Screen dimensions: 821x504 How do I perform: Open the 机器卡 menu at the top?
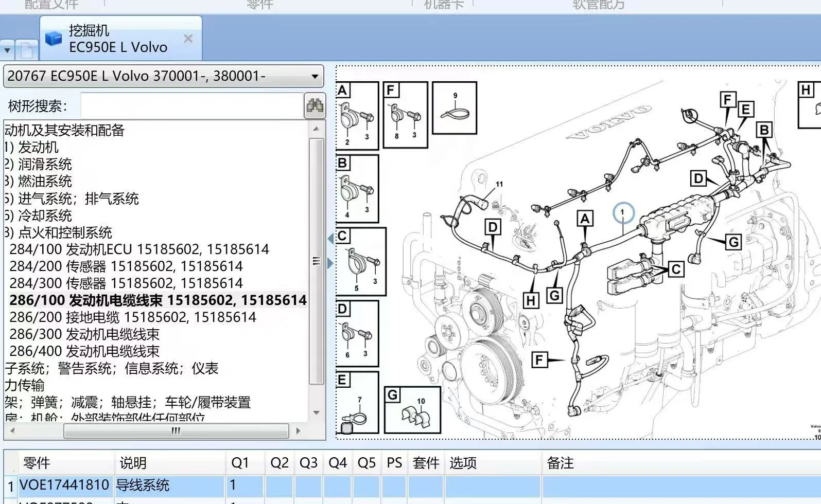coord(444,5)
